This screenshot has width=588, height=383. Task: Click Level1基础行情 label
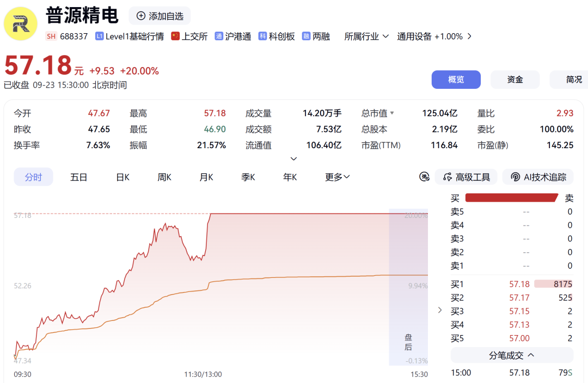pos(134,37)
